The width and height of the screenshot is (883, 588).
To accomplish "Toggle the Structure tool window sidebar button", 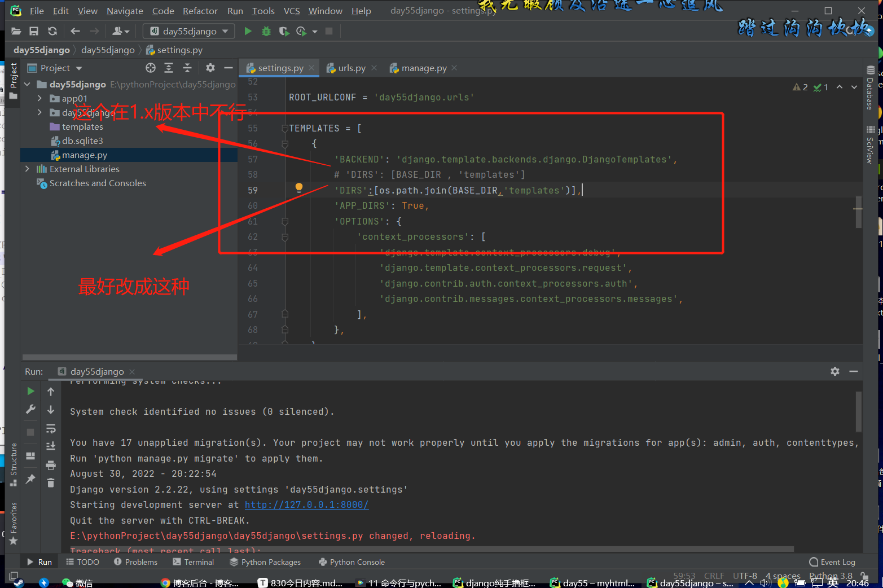I will click(14, 464).
